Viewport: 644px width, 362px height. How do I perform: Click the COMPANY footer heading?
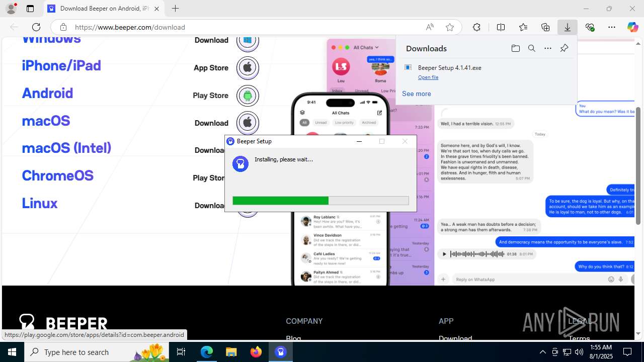click(x=304, y=321)
